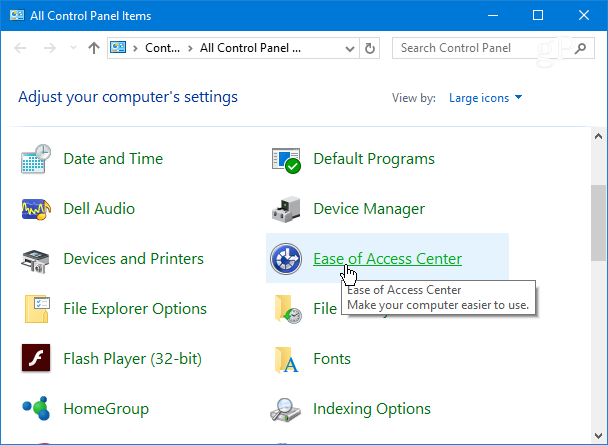Viewport: 608px width, 445px height.
Task: Open the recent locations dropdown arrow
Action: [73, 48]
